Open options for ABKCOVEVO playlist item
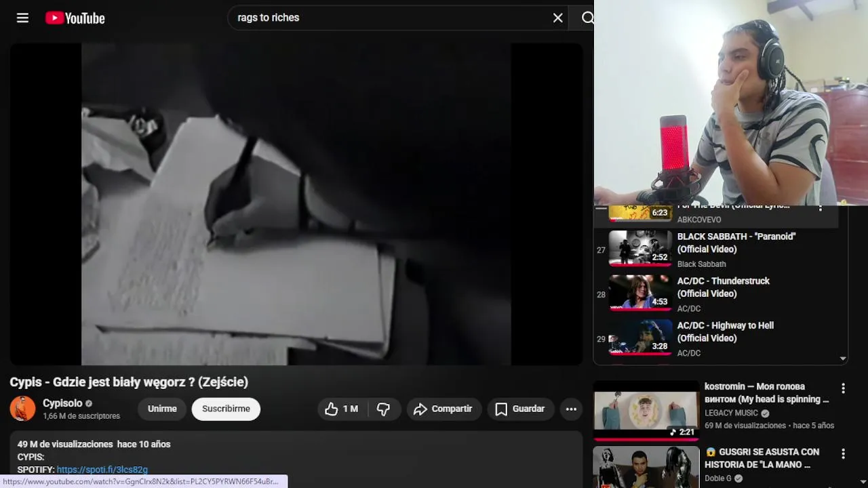868x488 pixels. coord(821,207)
